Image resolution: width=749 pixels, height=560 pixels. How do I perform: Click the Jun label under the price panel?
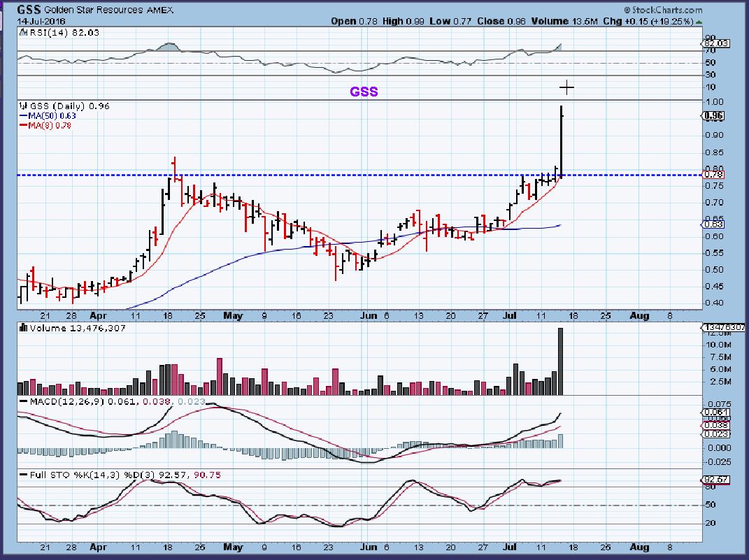coord(369,315)
